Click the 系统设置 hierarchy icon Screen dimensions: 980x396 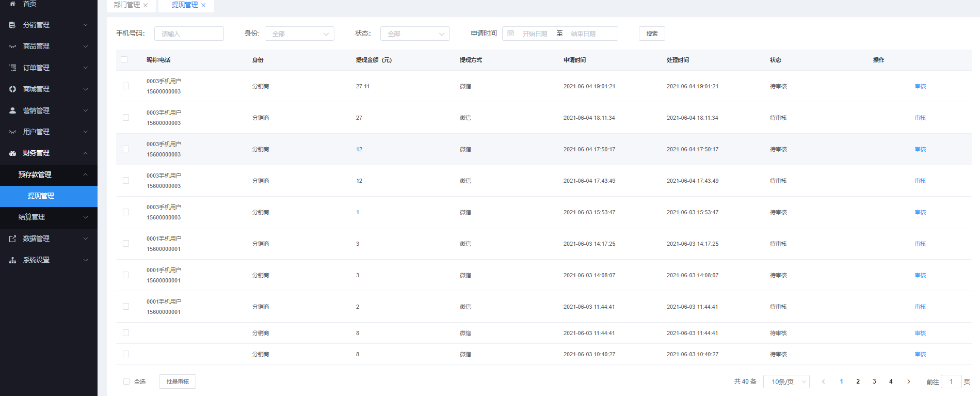pyautogui.click(x=12, y=260)
